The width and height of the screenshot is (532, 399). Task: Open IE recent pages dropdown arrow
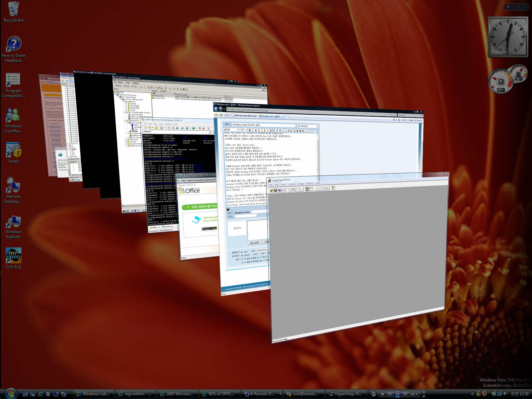click(224, 109)
